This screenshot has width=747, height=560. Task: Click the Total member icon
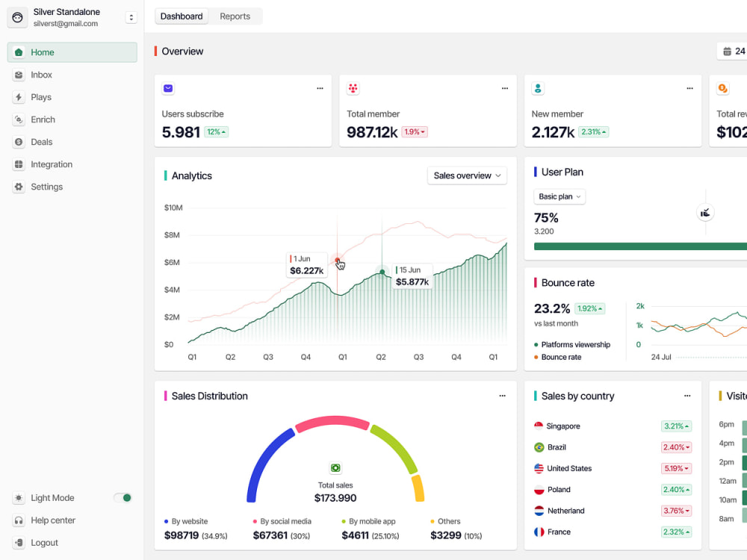pos(353,89)
